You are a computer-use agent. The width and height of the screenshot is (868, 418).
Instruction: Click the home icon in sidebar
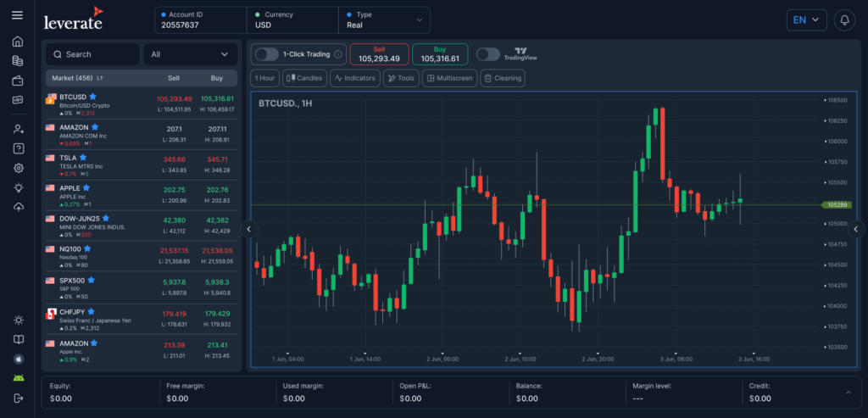pyautogui.click(x=17, y=41)
